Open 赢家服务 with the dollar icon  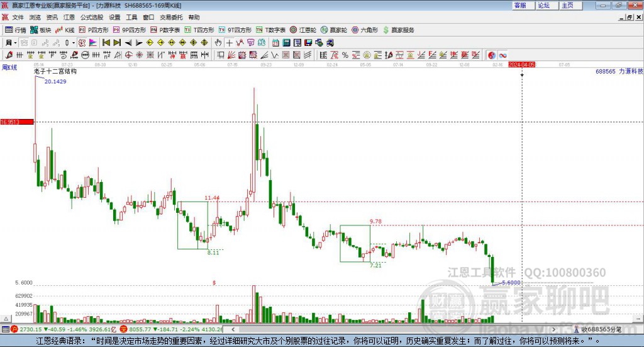398,30
